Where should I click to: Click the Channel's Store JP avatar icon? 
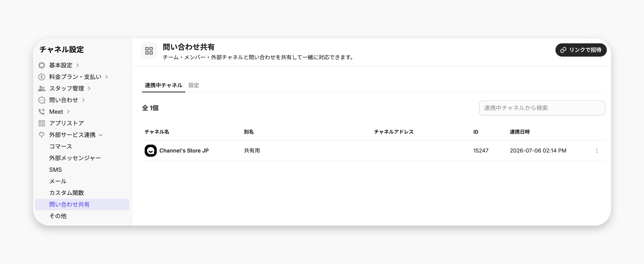150,151
